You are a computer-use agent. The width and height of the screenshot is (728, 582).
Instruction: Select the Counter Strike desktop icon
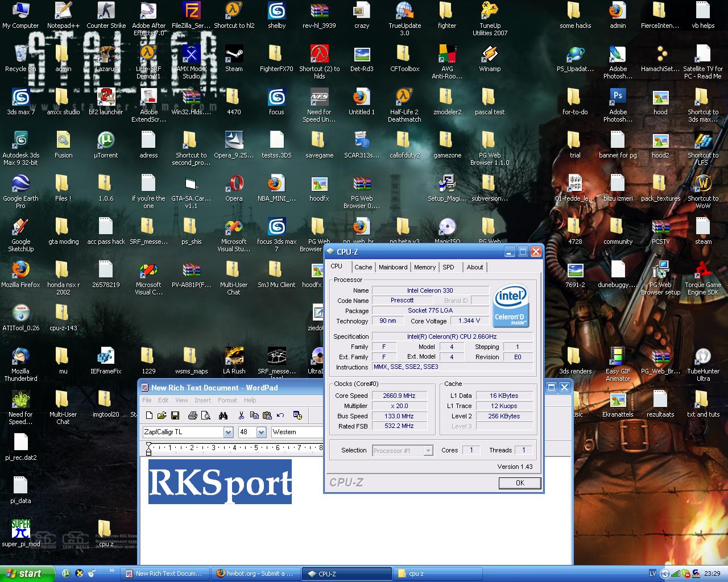point(106,15)
